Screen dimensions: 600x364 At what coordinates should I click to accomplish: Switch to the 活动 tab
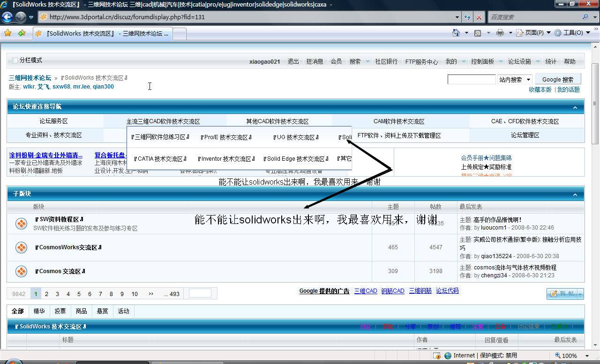[x=123, y=311]
